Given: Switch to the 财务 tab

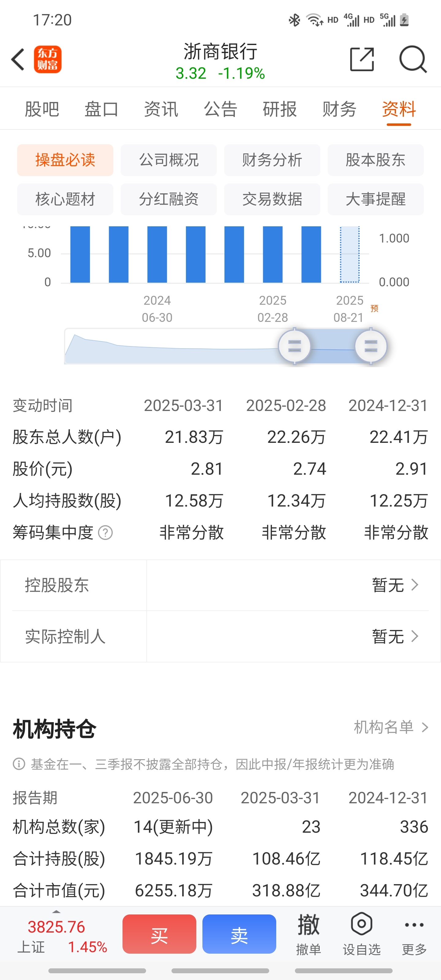Looking at the screenshot, I should pyautogui.click(x=339, y=109).
